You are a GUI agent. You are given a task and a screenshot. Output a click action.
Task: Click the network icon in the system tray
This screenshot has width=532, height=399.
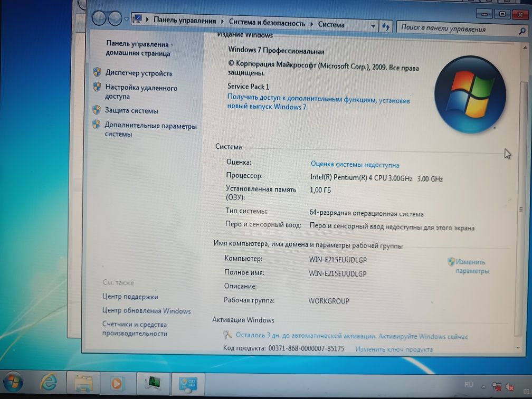(497, 387)
